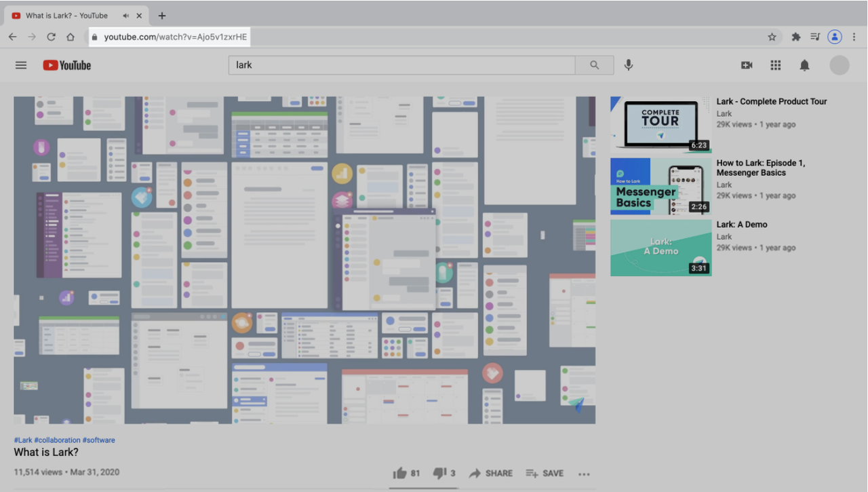868x492 pixels.
Task: Click the YouTube logo
Action: (66, 65)
